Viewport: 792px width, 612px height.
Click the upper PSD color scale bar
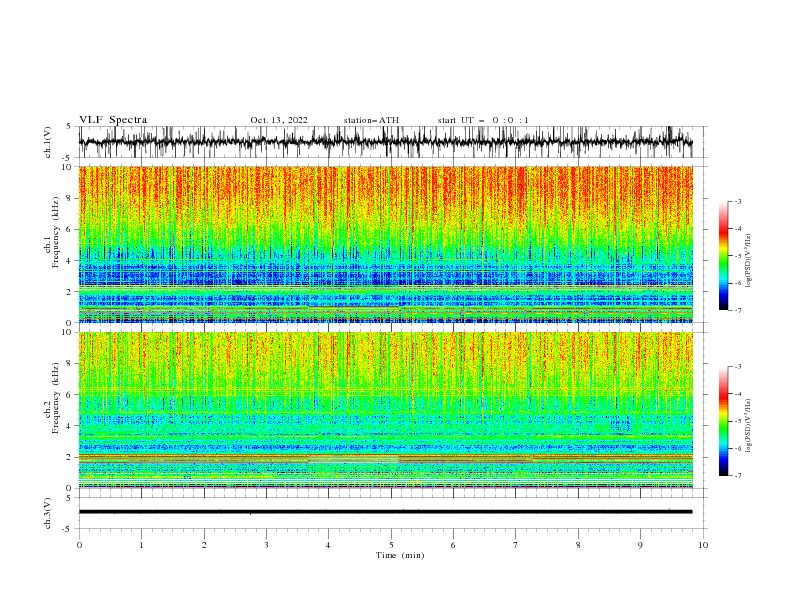[x=723, y=256]
